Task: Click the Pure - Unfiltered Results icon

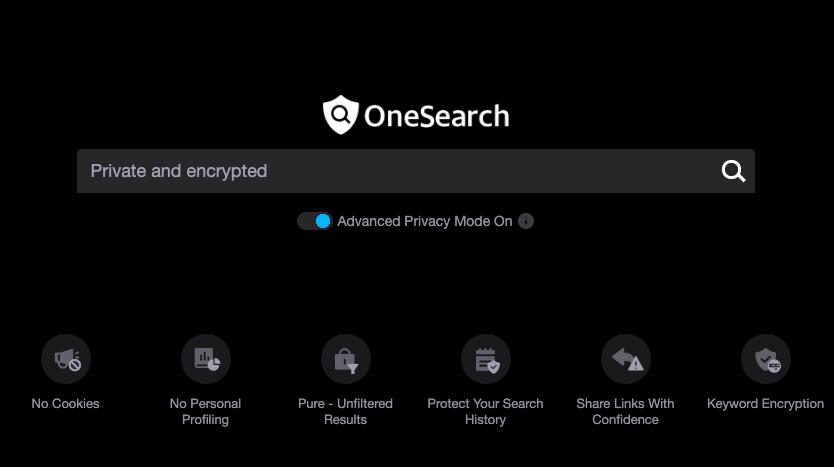Action: pos(346,359)
